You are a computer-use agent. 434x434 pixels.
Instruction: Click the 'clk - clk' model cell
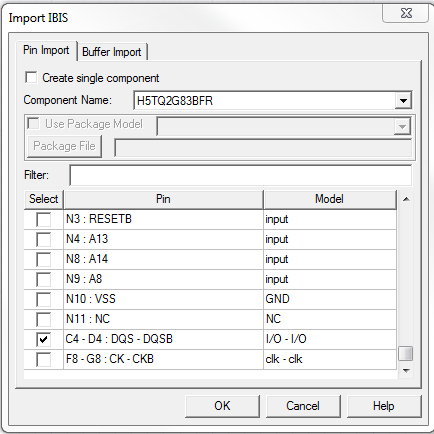(330, 359)
